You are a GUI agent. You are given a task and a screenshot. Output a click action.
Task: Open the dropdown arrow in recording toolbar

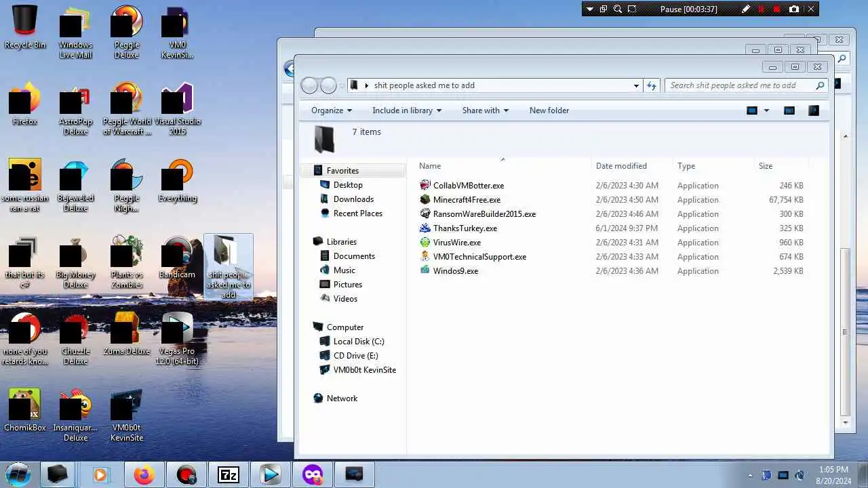pyautogui.click(x=590, y=9)
